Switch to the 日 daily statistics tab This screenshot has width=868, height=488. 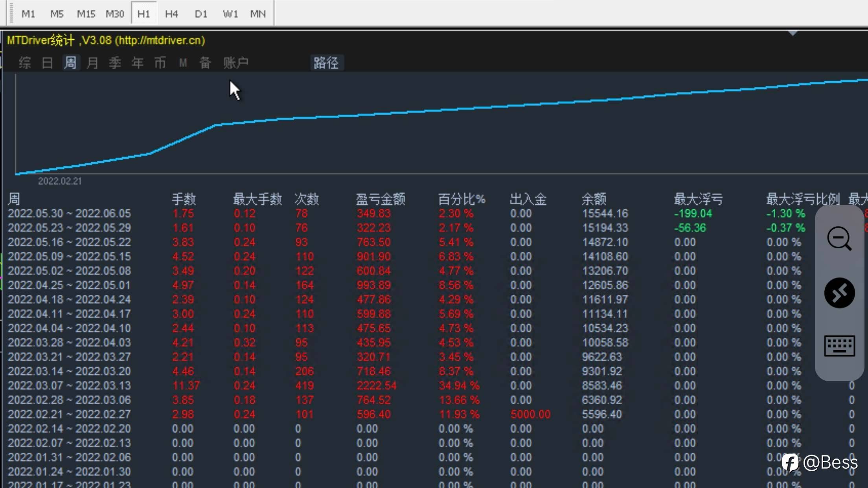pyautogui.click(x=47, y=63)
